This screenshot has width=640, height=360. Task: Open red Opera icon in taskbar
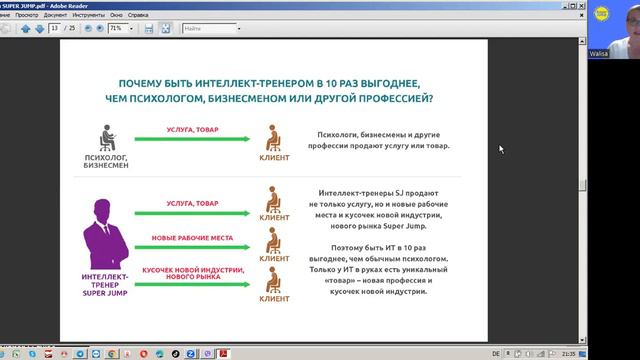click(143, 354)
